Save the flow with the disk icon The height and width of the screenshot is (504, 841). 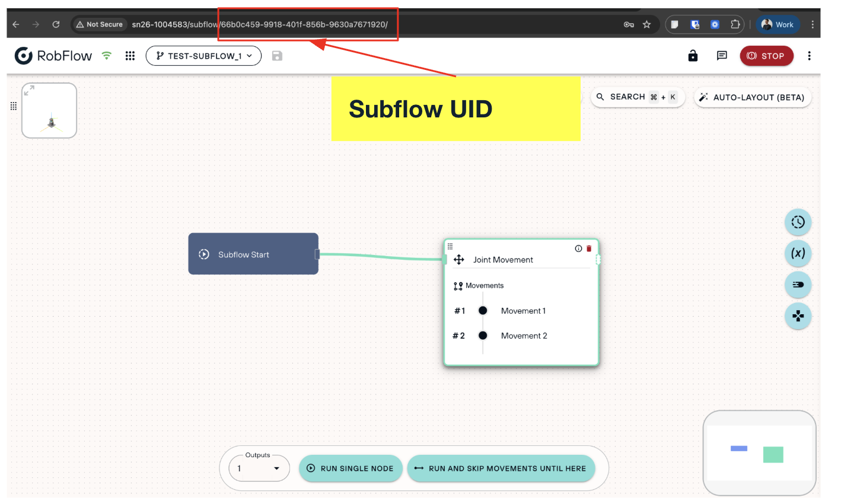[277, 56]
